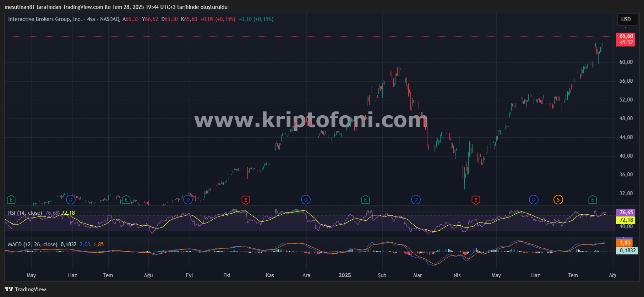Click the 36,00 price axis label
644x297 pixels.
tap(626, 175)
